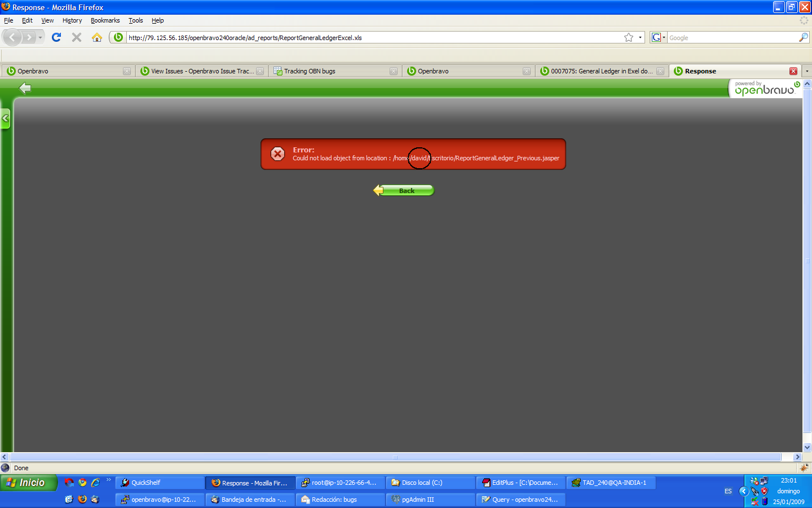Go back with Firefox's back arrow button
Image resolution: width=812 pixels, height=508 pixels.
pos(12,38)
